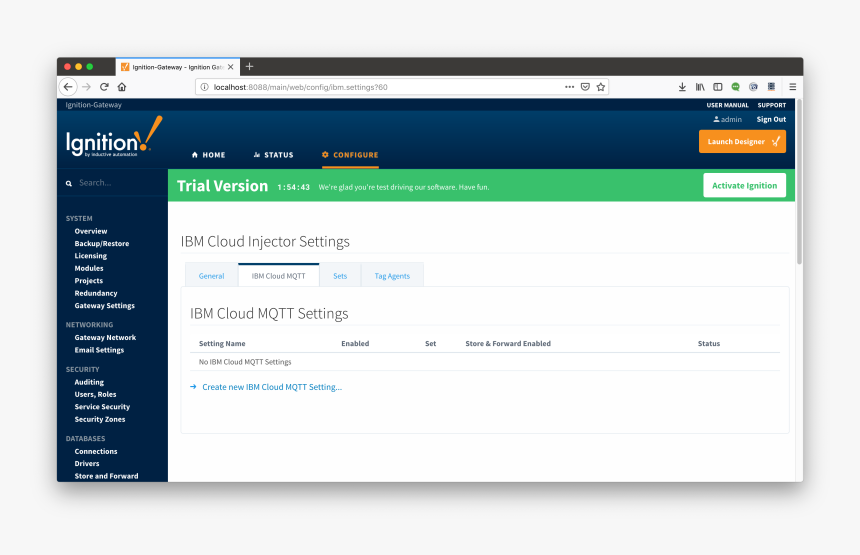Click the page vertical scrollbar
This screenshot has height=555, width=860.
point(799,181)
